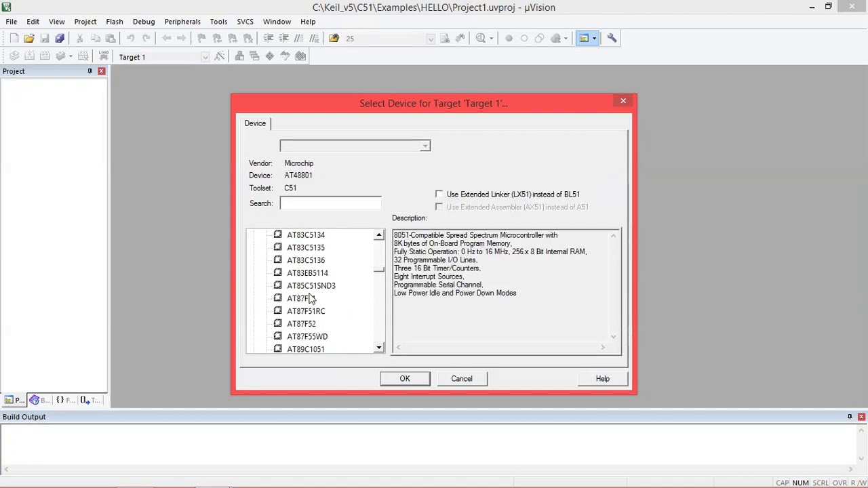Click device list scrollbar down arrow
The width and height of the screenshot is (868, 488).
click(379, 348)
